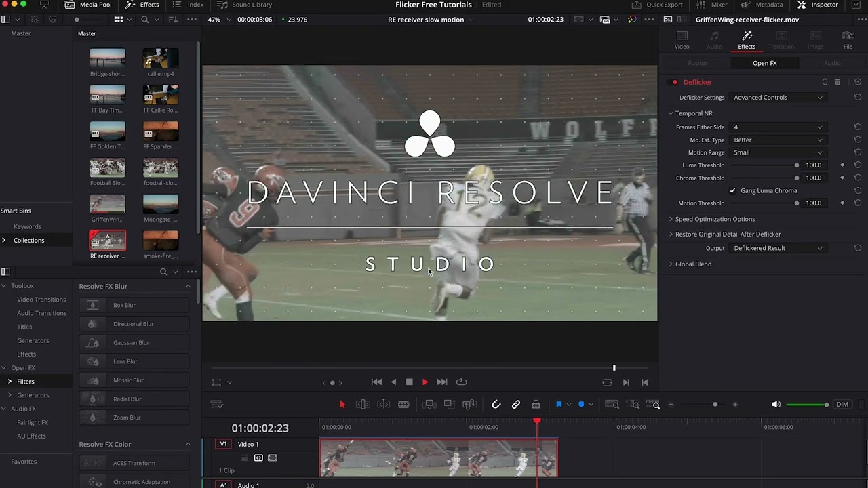The height and width of the screenshot is (488, 868).
Task: Delete the Deflicker effect with trash icon
Action: (x=837, y=82)
